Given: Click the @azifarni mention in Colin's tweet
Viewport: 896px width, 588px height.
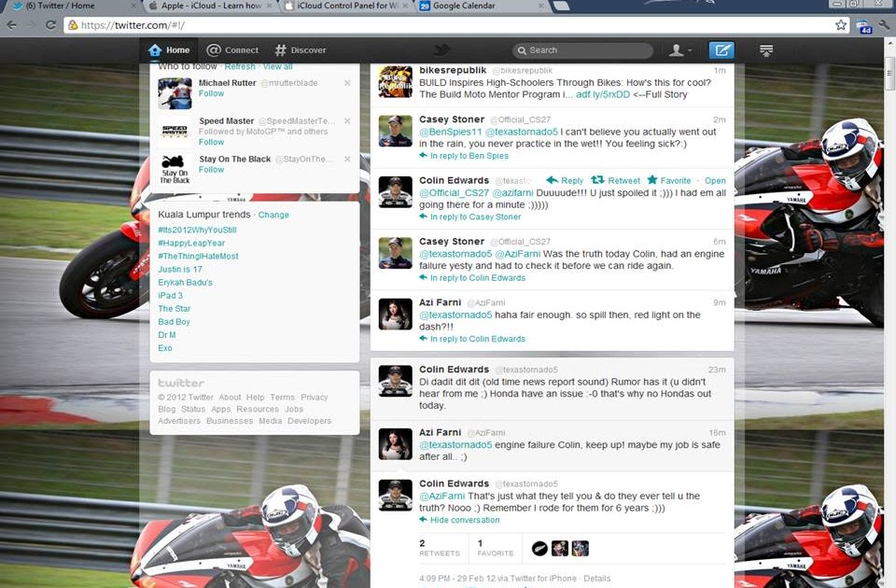Looking at the screenshot, I should pyautogui.click(x=512, y=192).
